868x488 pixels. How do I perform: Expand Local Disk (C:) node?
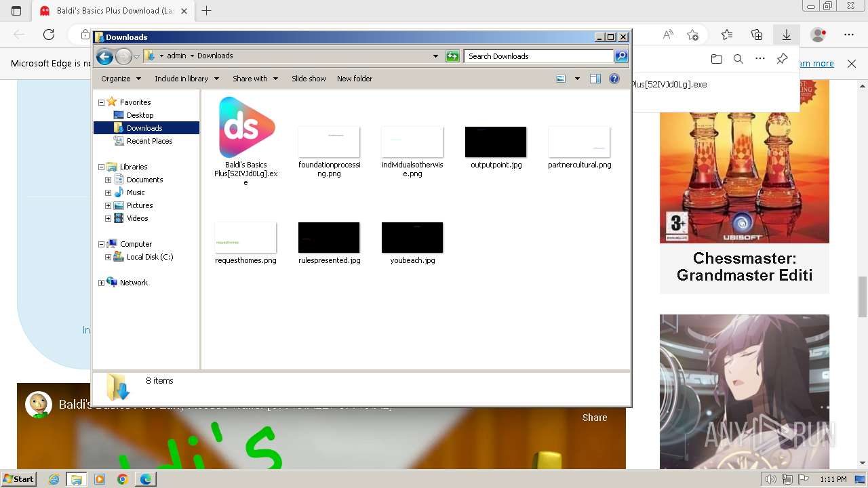pos(108,257)
